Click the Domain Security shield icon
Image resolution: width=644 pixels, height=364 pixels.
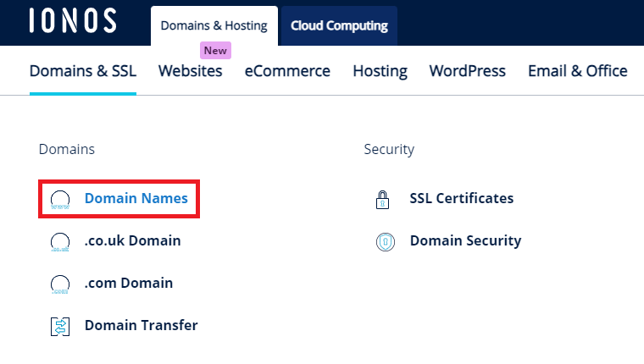(386, 242)
